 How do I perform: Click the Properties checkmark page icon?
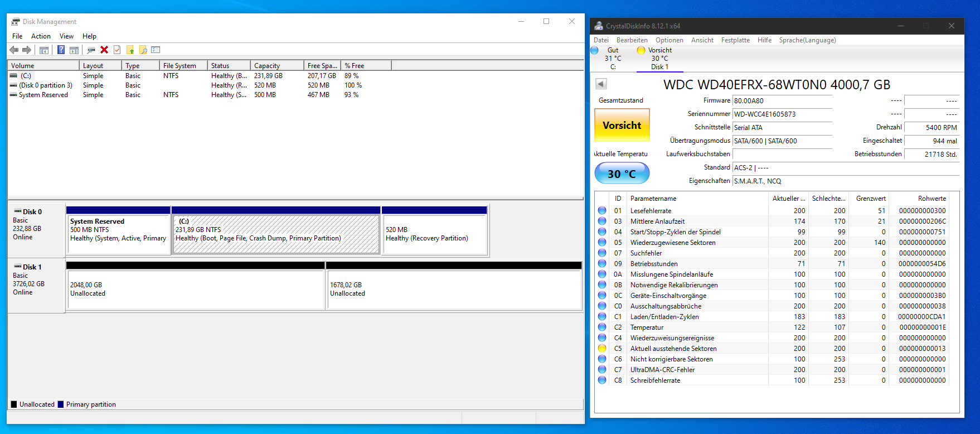click(117, 50)
